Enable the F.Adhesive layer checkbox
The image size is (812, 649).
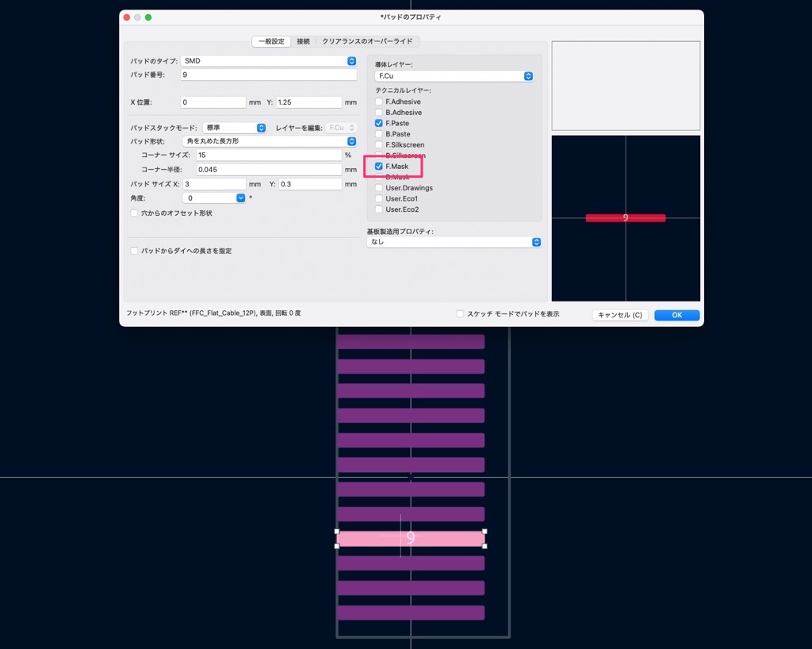379,102
